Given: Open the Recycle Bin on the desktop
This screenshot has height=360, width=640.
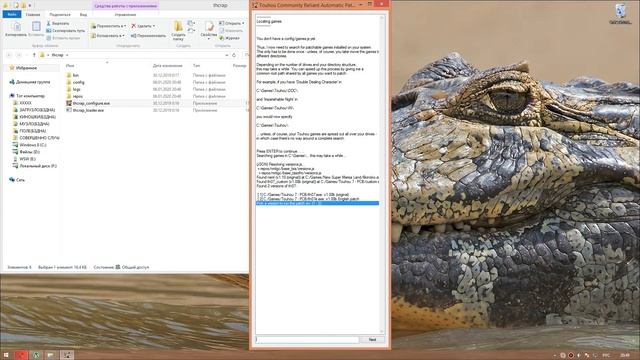Looking at the screenshot, I should click(621, 14).
